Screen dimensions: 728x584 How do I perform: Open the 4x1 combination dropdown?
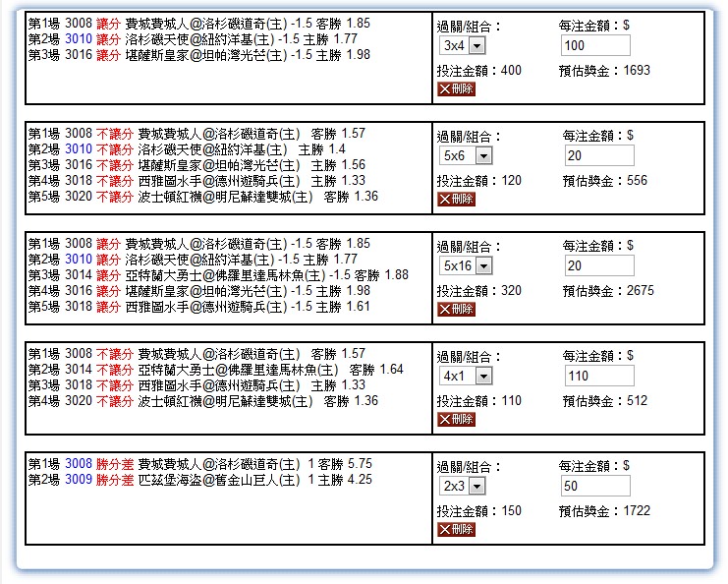point(466,376)
